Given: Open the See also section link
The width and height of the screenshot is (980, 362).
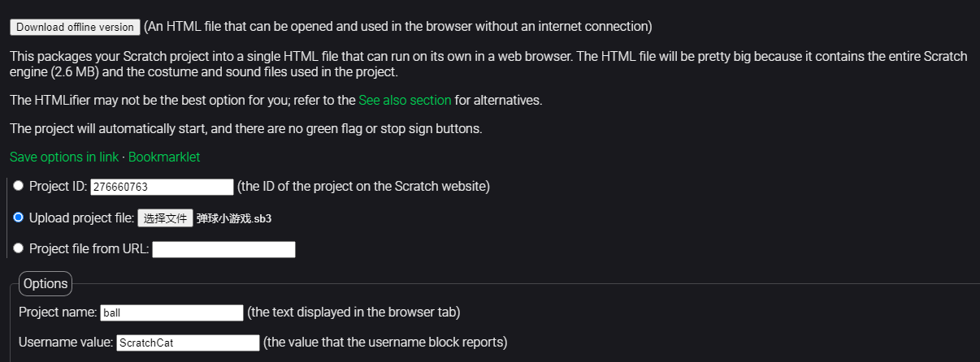Looking at the screenshot, I should tap(405, 101).
